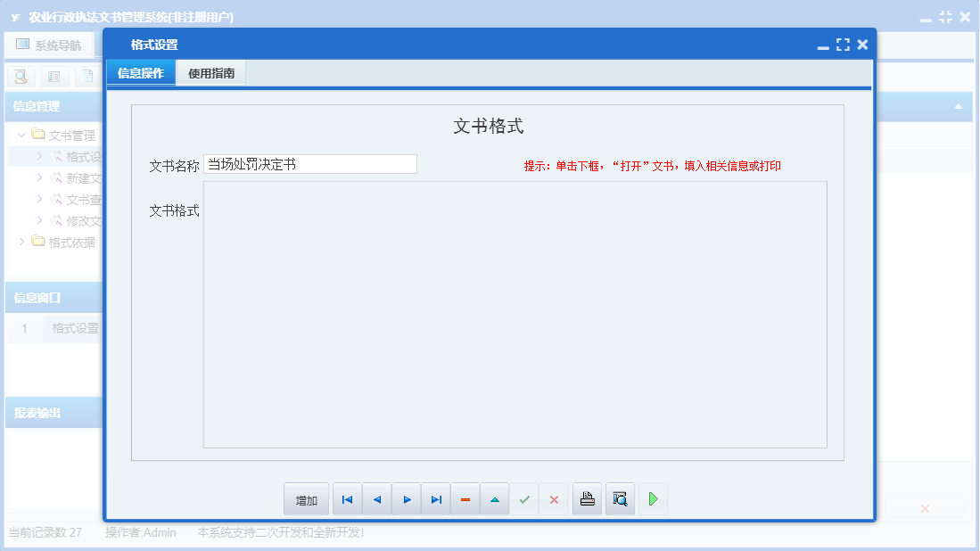Expand the 格式依据 folder in the sidebar
Screen dimensions: 980x551
coord(21,242)
